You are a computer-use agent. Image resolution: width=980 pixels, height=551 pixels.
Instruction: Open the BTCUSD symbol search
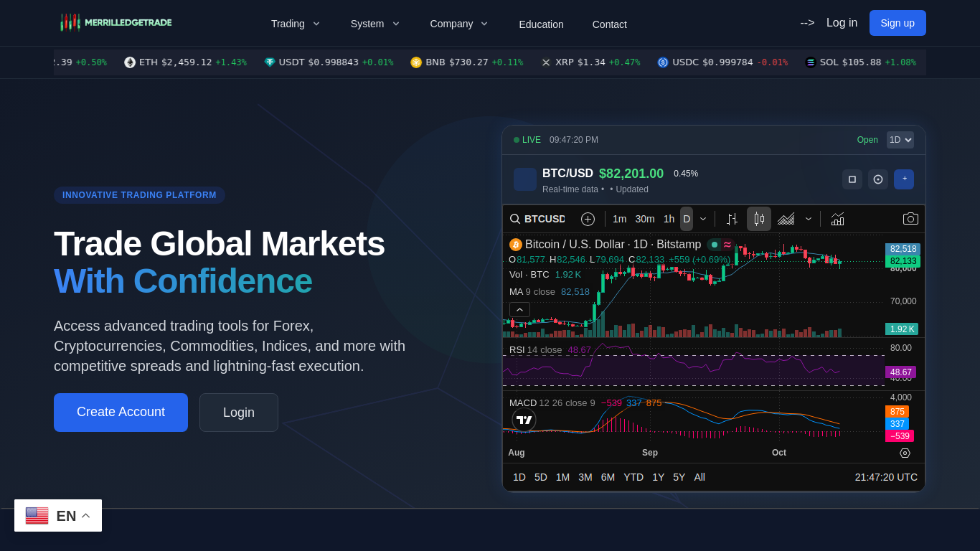(537, 219)
